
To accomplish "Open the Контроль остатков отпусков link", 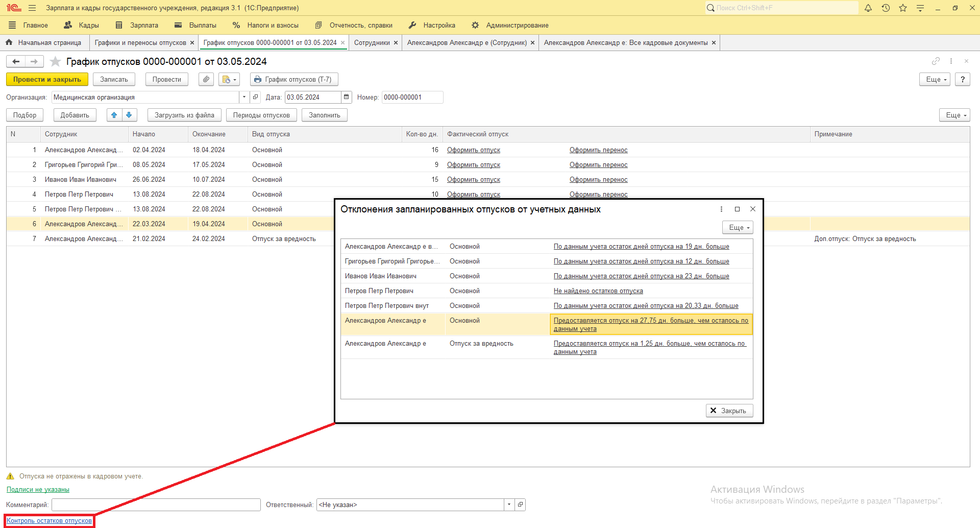I will tap(50, 521).
